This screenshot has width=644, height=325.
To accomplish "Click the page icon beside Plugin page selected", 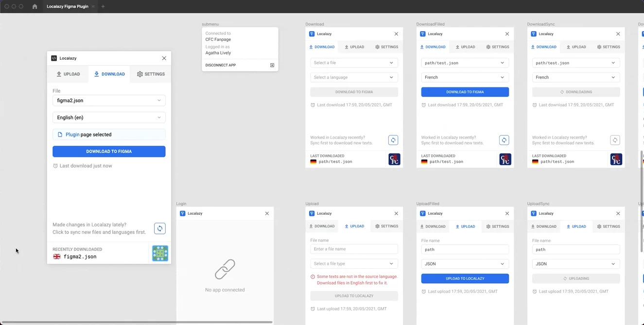I will click(60, 135).
